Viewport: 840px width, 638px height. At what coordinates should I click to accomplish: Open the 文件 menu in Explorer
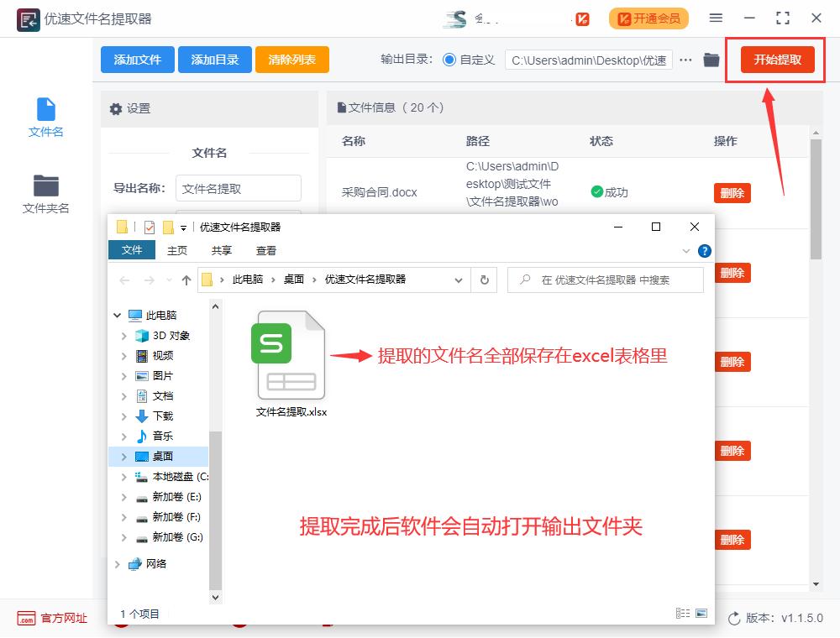point(132,250)
